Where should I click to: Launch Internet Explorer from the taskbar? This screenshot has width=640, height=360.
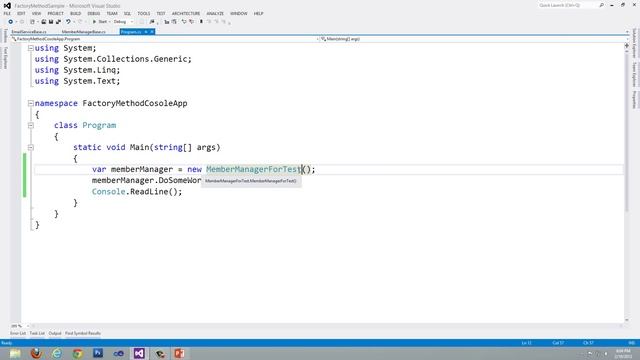(57, 353)
